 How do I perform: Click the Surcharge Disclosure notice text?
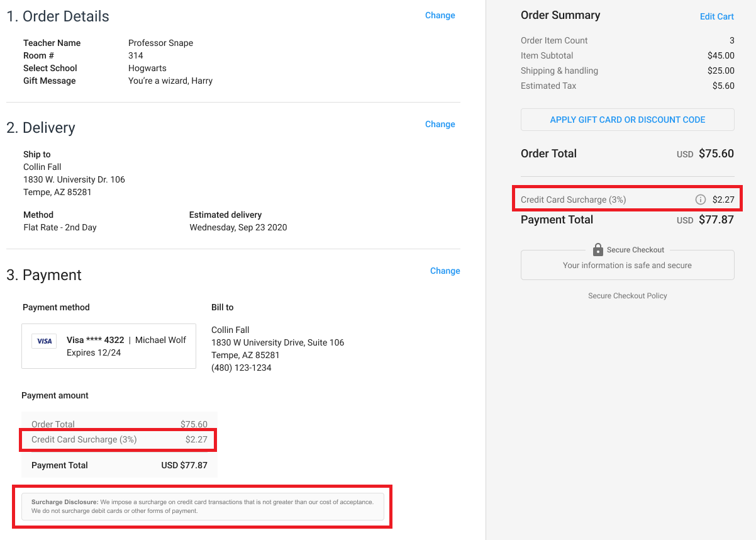pyautogui.click(x=202, y=506)
